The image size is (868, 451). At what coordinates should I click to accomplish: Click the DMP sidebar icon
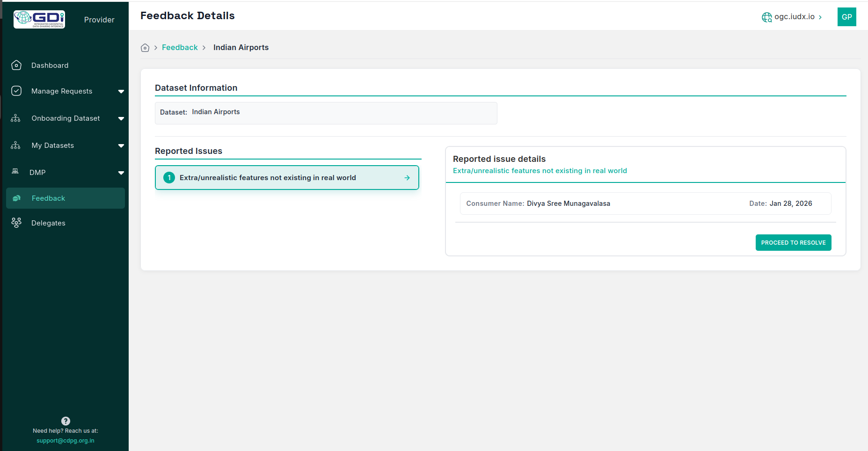point(15,172)
